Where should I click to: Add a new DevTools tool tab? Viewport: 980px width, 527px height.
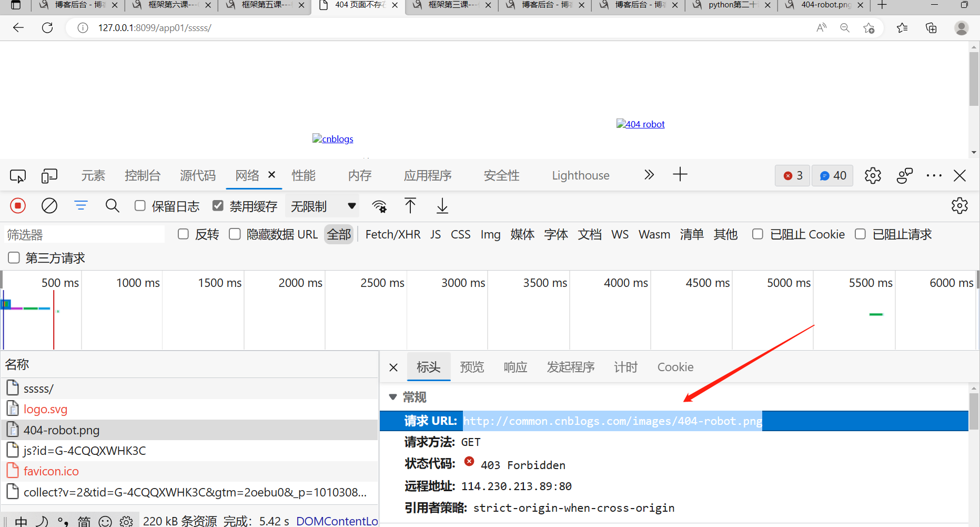[x=680, y=175]
